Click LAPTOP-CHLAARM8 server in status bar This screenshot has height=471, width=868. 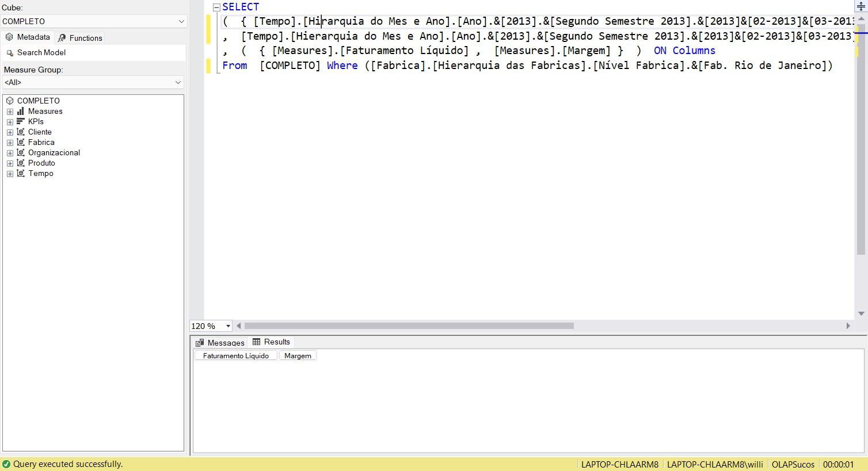620,465
